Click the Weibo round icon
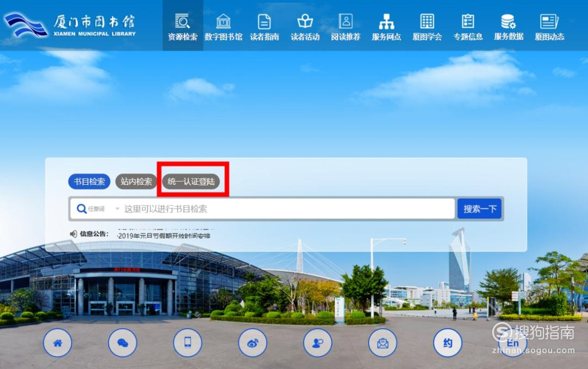This screenshot has width=588, height=369. tap(253, 343)
